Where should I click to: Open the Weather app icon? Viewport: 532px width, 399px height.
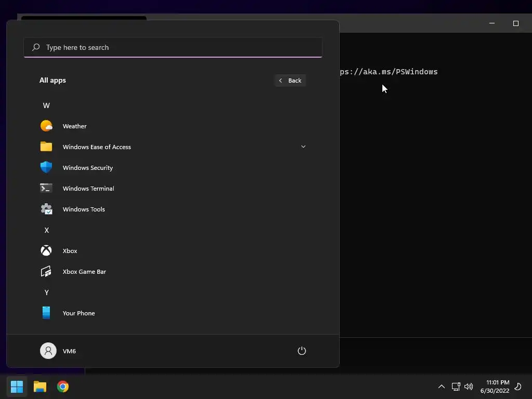click(x=46, y=126)
